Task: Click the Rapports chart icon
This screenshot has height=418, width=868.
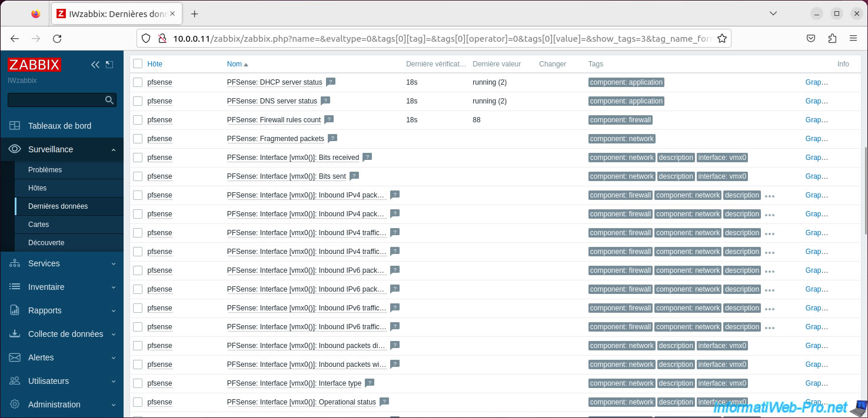Action: (15, 310)
